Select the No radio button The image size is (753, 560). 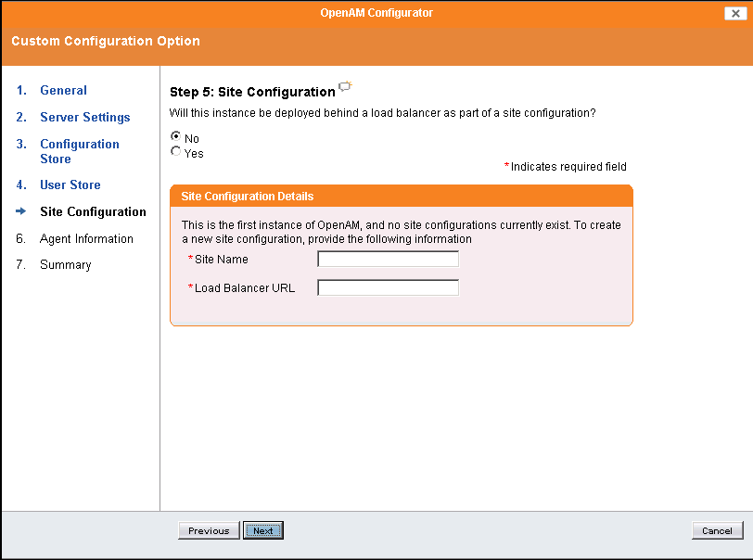(x=176, y=138)
